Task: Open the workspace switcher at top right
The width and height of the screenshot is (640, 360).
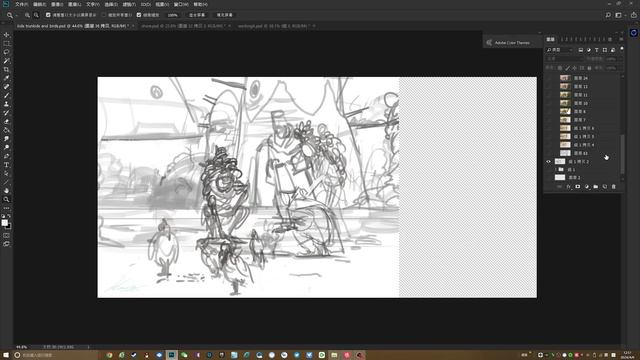Action: [x=619, y=15]
